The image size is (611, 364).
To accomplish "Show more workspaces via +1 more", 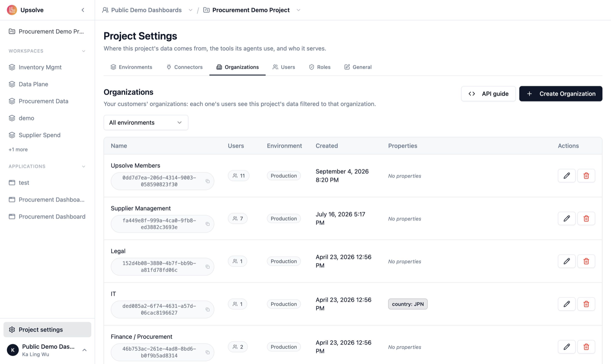I will click(18, 150).
